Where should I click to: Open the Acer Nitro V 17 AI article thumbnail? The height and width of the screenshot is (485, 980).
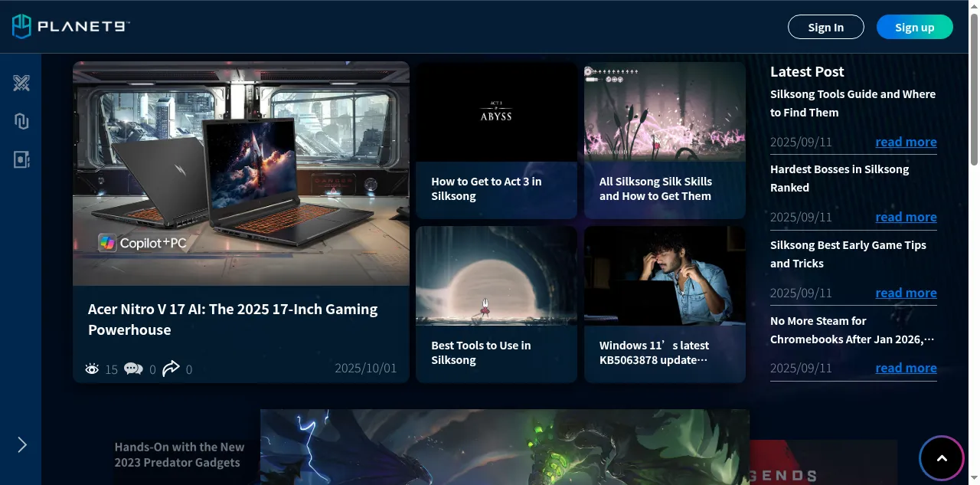pyautogui.click(x=241, y=174)
